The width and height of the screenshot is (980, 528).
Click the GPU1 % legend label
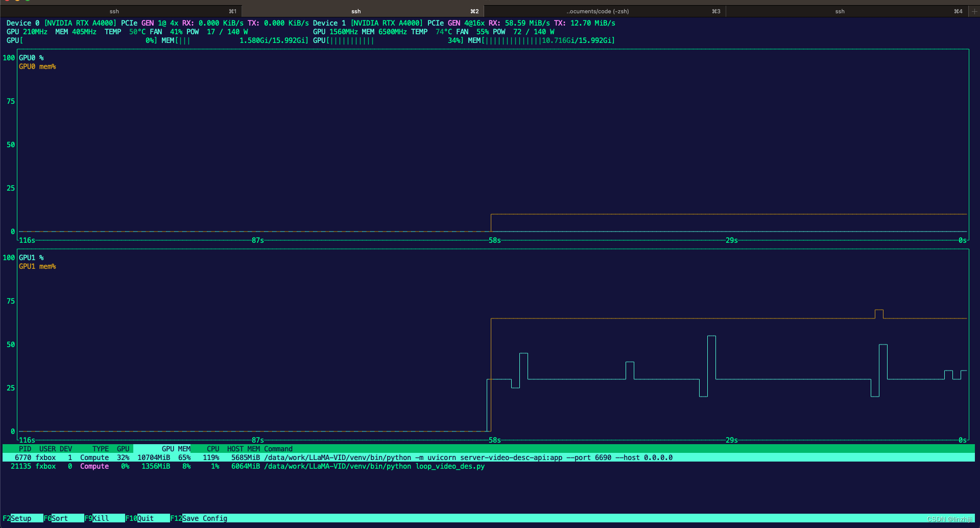pos(31,258)
